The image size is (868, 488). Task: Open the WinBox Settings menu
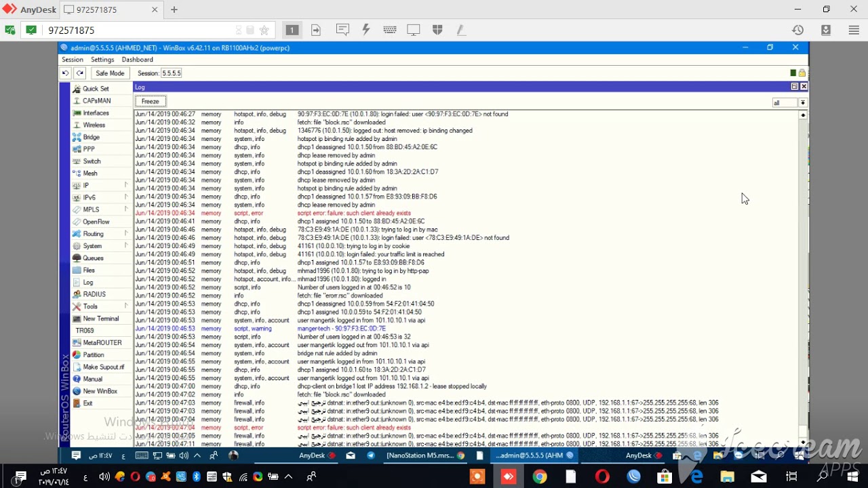[102, 60]
